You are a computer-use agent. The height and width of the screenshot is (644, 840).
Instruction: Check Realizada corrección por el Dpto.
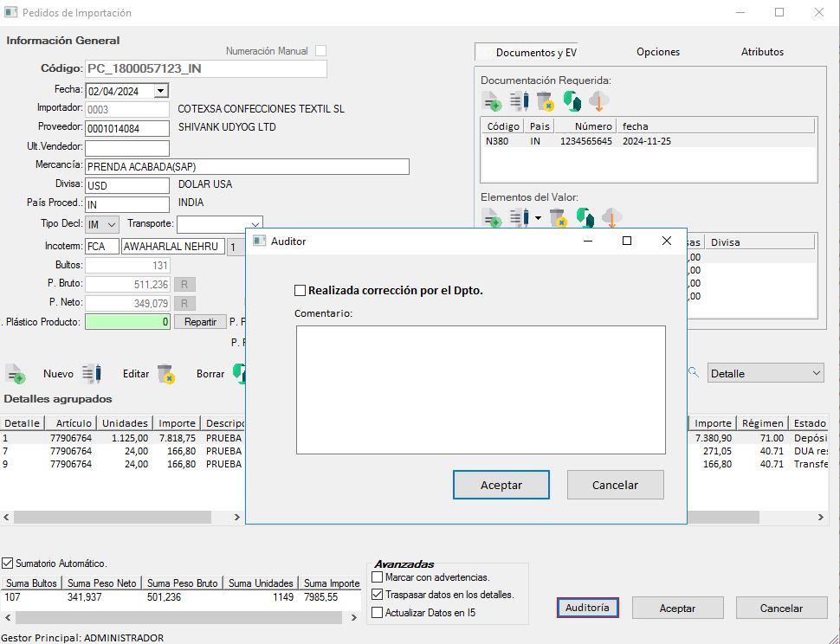[x=300, y=291]
